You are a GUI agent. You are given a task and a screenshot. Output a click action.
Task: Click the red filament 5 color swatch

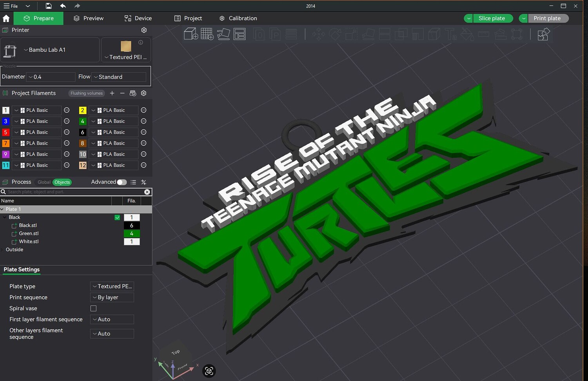point(5,132)
